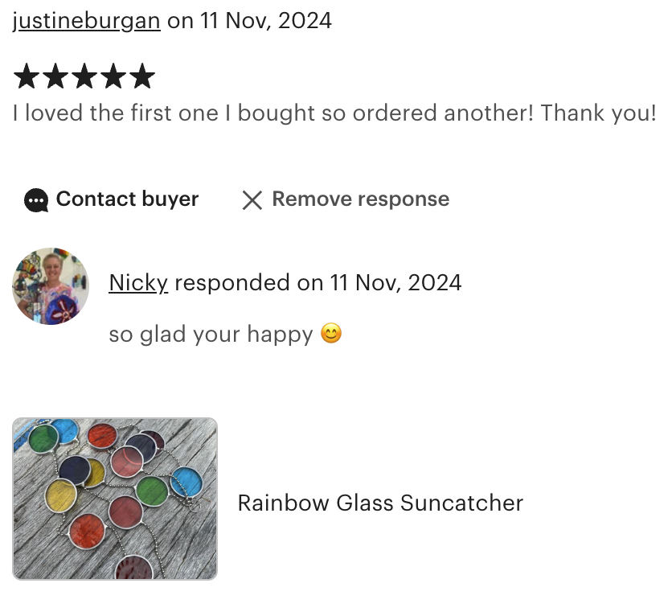Open the Nicky seller profile link

point(138,283)
